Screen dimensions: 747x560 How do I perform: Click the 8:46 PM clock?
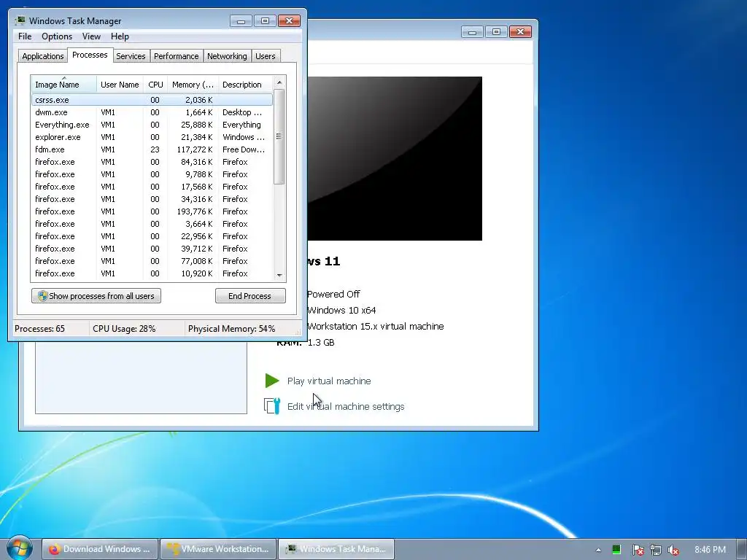pyautogui.click(x=710, y=550)
